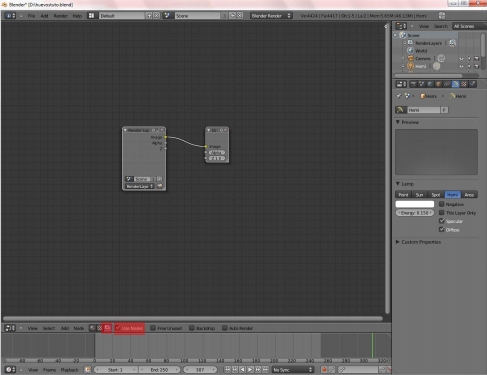Enable This Layer Only checkbox

442,213
